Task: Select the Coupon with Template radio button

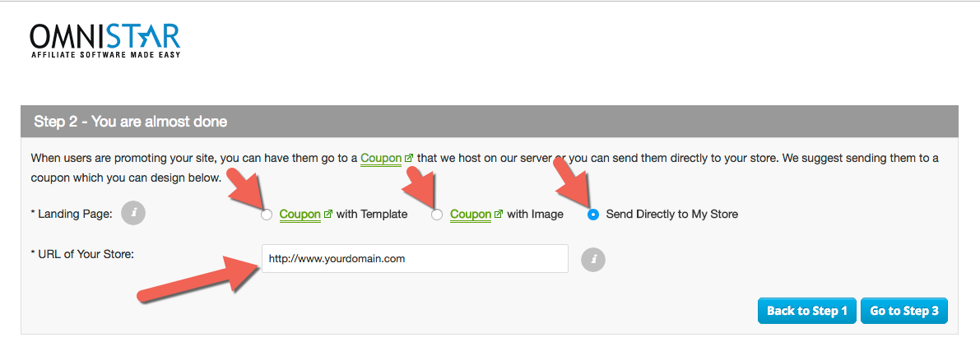Action: 266,215
